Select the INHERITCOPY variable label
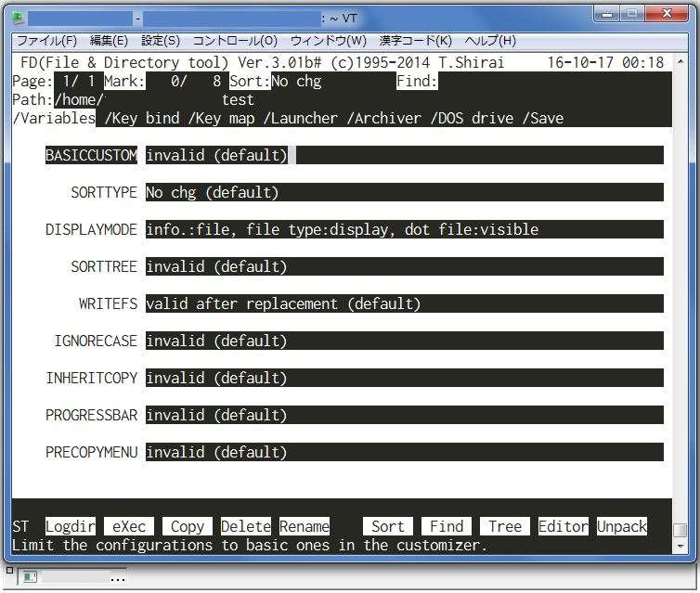Viewport: 700px width, 593px height. click(x=91, y=378)
